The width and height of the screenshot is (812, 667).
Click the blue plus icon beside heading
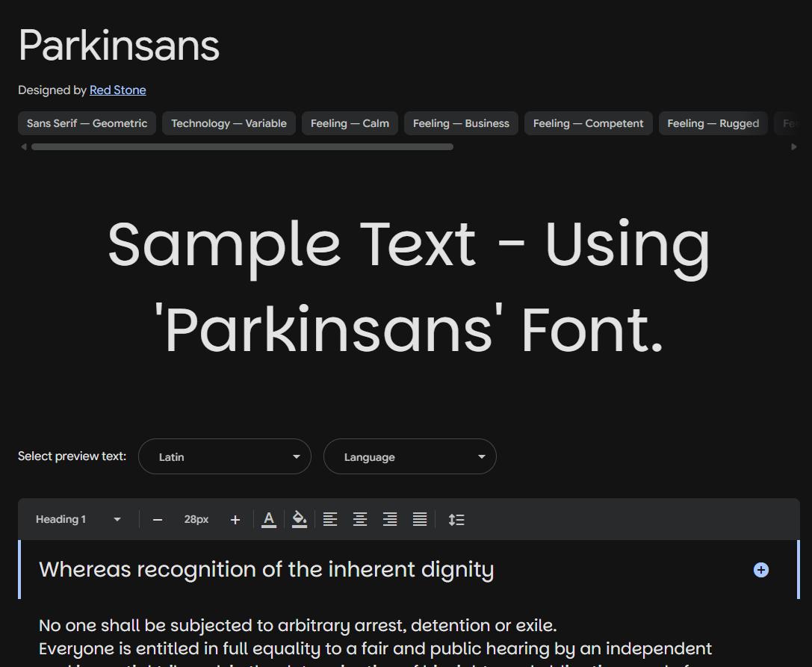click(x=760, y=570)
